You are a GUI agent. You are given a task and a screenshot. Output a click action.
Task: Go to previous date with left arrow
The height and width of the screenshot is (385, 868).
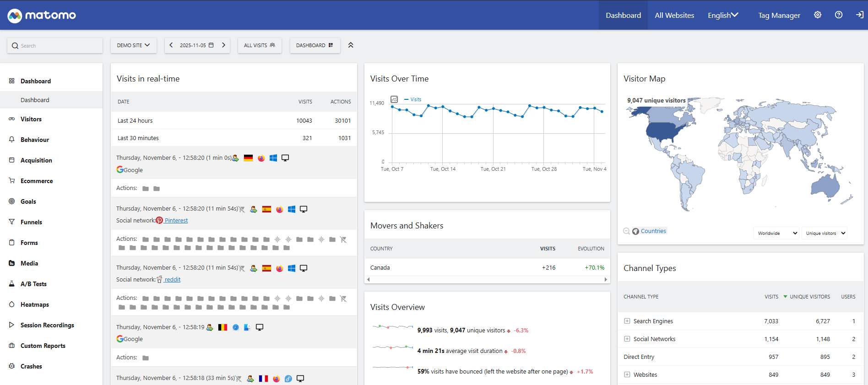point(171,45)
